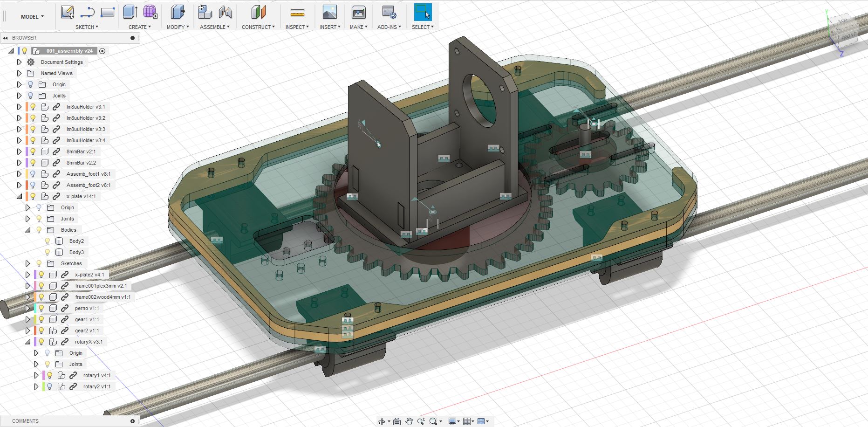The width and height of the screenshot is (868, 427).
Task: Collapse the x-plate v14:1 component
Action: [19, 196]
